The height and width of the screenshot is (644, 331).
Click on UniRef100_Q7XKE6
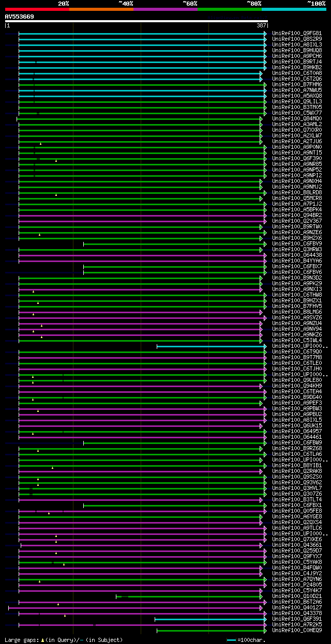(297, 540)
